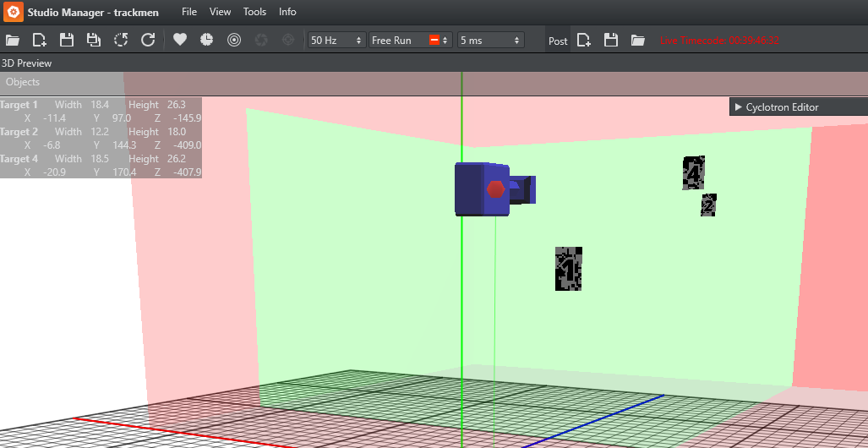Click target marker 1 in 3D preview
This screenshot has height=448, width=868.
(568, 269)
